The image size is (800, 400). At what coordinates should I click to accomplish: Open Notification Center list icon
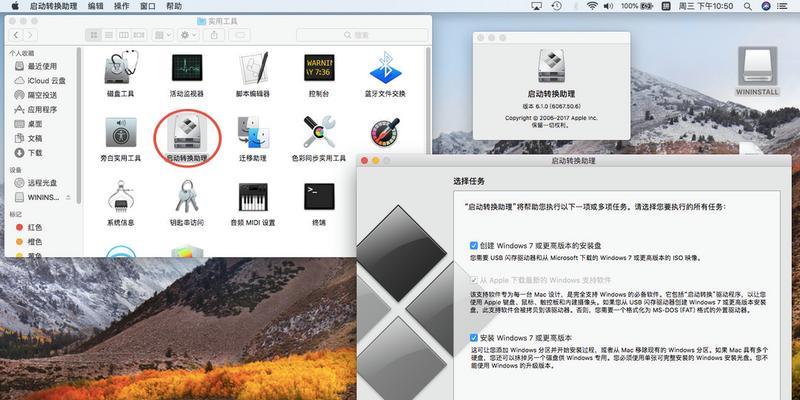pyautogui.click(x=784, y=6)
